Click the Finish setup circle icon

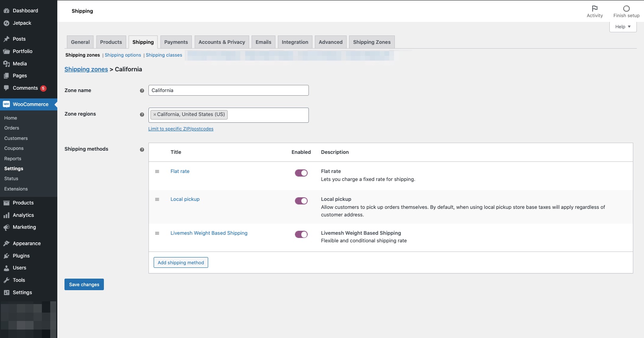[626, 8]
